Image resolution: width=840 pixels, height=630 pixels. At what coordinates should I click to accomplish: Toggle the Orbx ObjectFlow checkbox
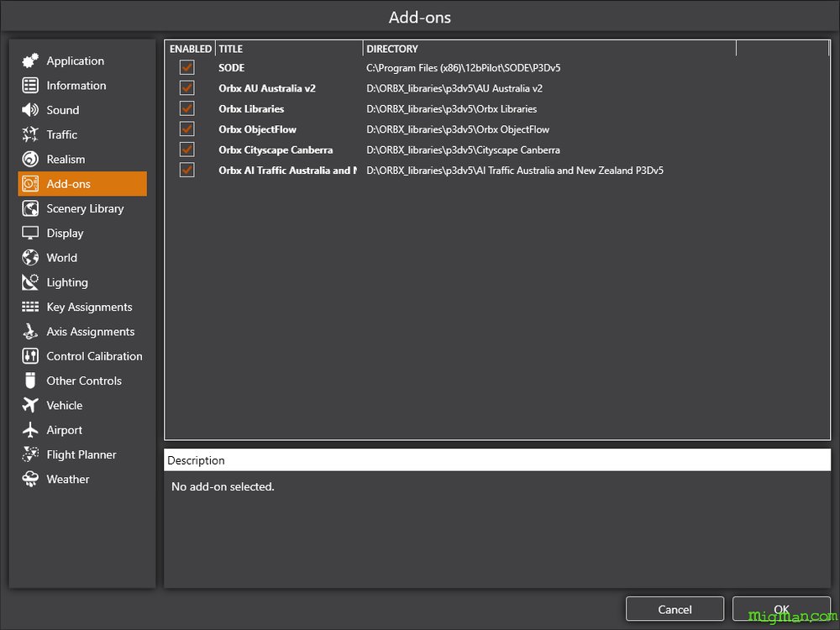[x=187, y=129]
